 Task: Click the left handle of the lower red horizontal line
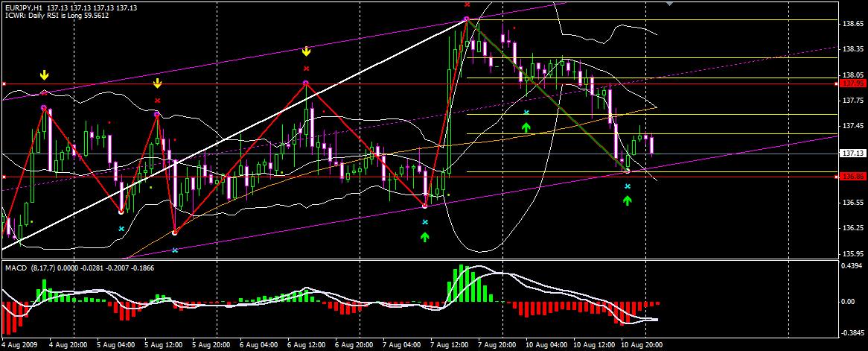[x=3, y=177]
